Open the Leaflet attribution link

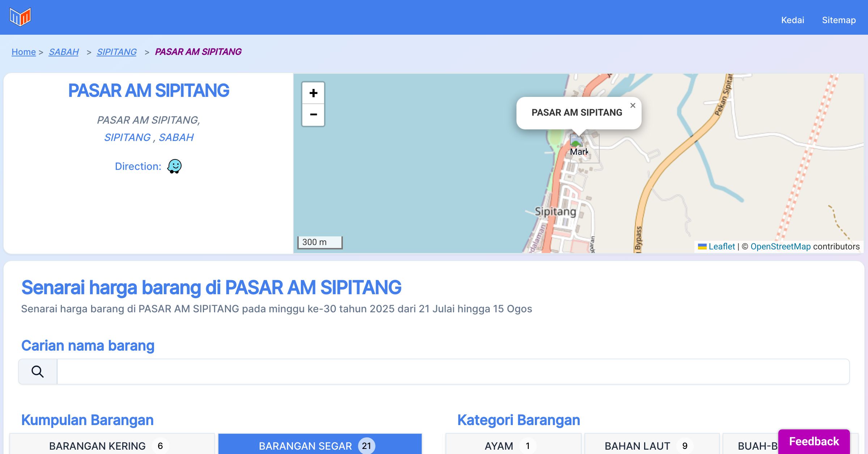tap(722, 247)
